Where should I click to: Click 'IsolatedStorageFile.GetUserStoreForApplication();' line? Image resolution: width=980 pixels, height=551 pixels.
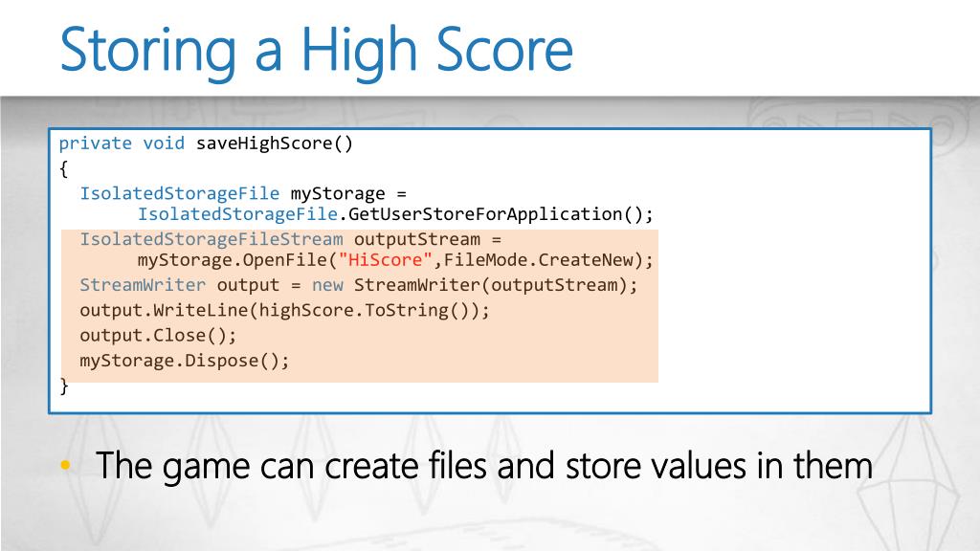[395, 214]
